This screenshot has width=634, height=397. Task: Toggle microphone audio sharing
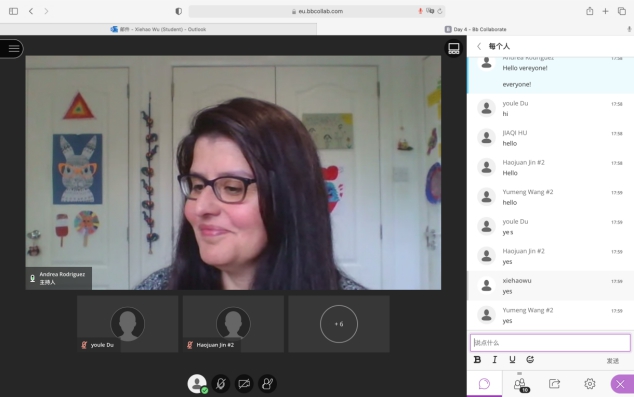pyautogui.click(x=221, y=383)
